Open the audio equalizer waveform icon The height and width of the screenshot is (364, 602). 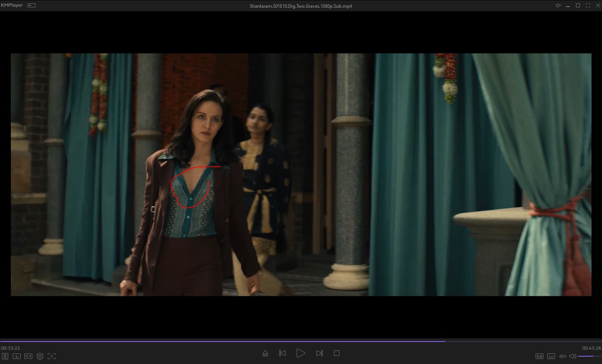[x=562, y=356]
